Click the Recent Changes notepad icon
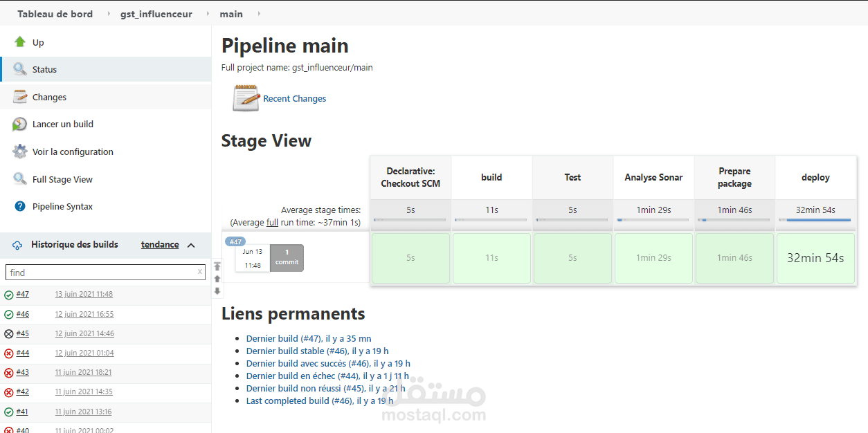Viewport: 868px width, 433px height. coord(246,98)
